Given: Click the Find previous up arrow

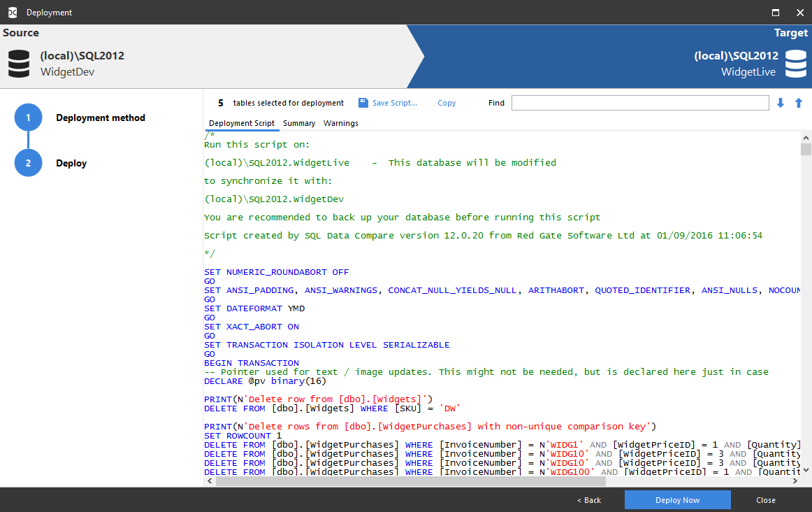Looking at the screenshot, I should [799, 103].
